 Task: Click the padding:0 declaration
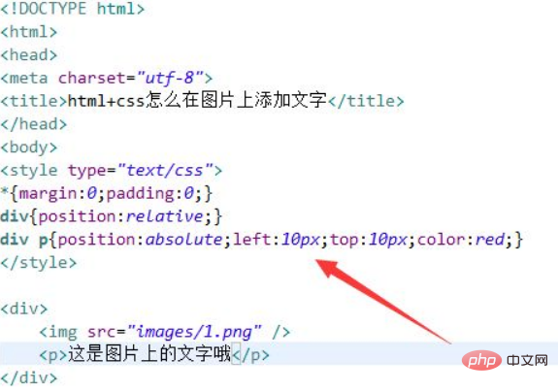(x=150, y=193)
